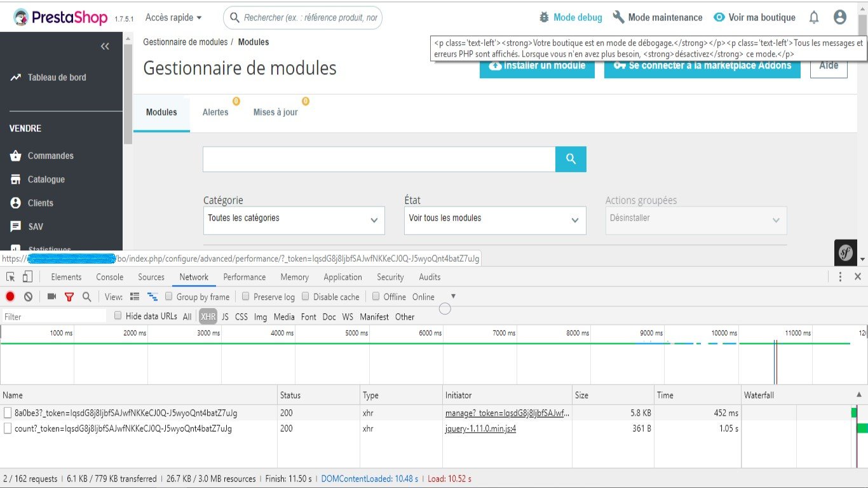Toggle the device toolbar icon in DevTools
This screenshot has width=868, height=488.
27,276
